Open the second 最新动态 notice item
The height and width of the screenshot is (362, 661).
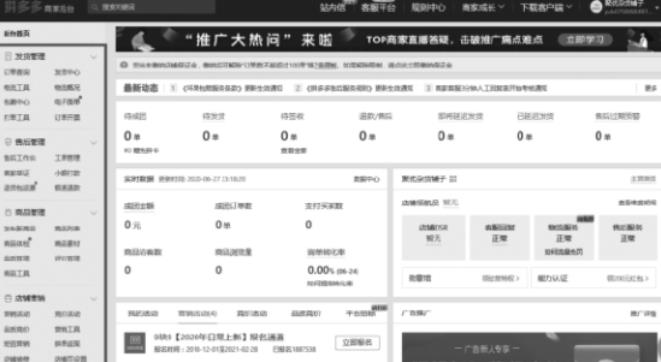[x=360, y=88]
